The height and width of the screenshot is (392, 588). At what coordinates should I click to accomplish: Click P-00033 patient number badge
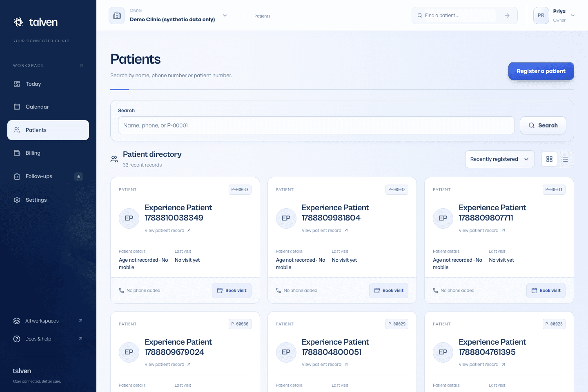240,189
